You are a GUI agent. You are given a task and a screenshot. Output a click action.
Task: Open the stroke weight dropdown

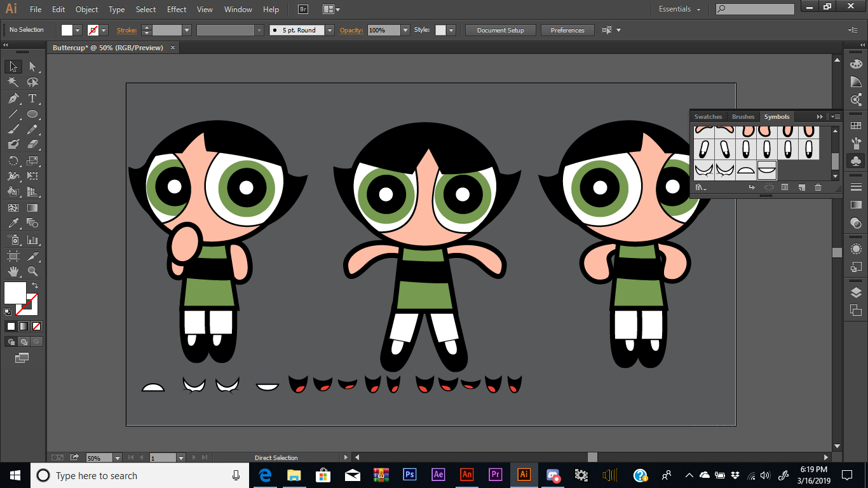(187, 30)
